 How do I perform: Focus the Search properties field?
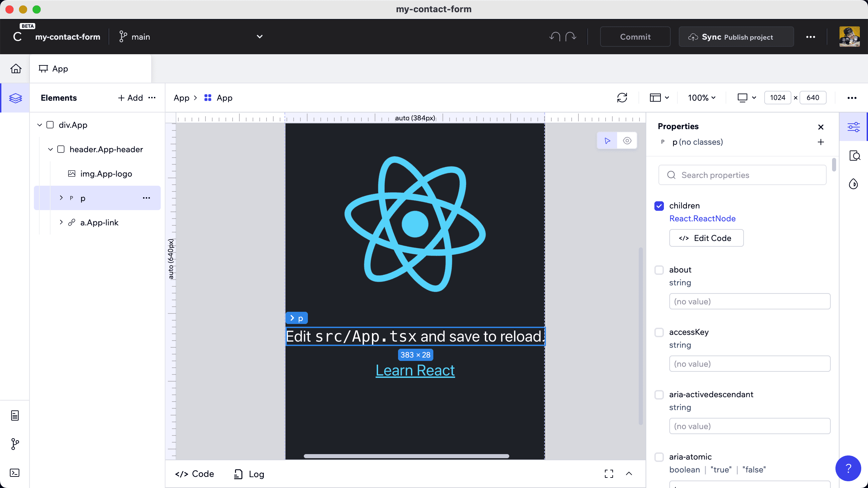(x=742, y=175)
